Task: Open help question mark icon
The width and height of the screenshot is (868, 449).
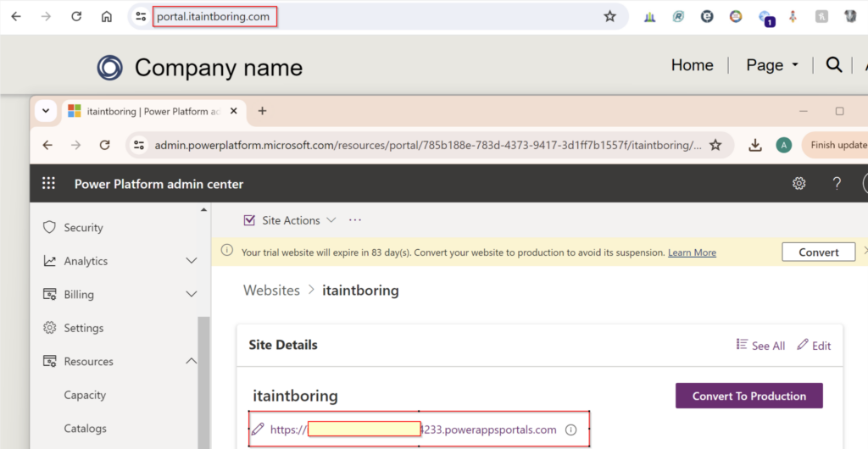Action: [x=837, y=184]
